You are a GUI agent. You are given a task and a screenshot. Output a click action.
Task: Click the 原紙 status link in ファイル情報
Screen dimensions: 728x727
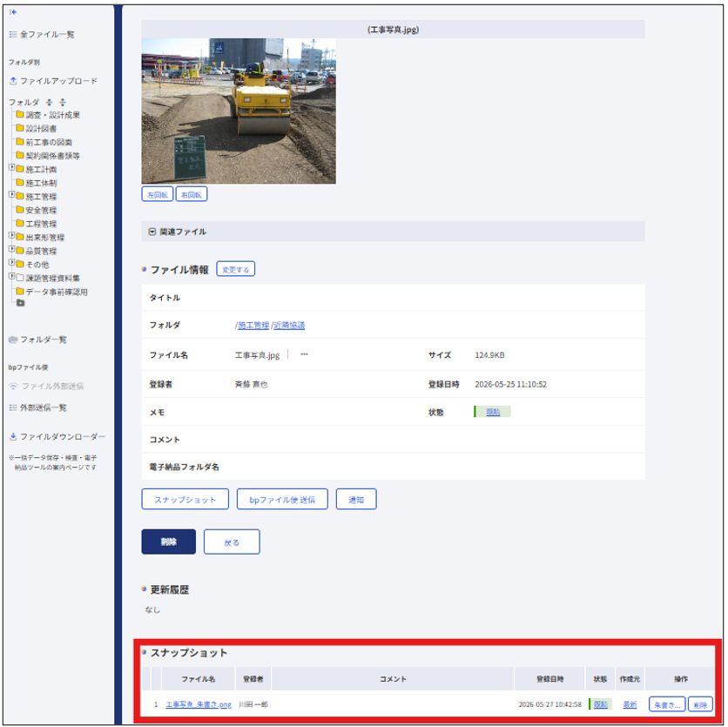[x=493, y=412]
